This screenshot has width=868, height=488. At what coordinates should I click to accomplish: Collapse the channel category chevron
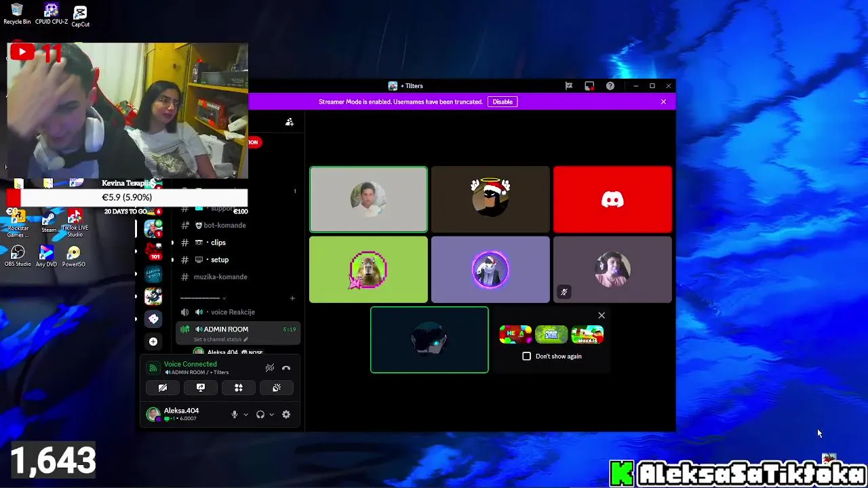coord(224,298)
